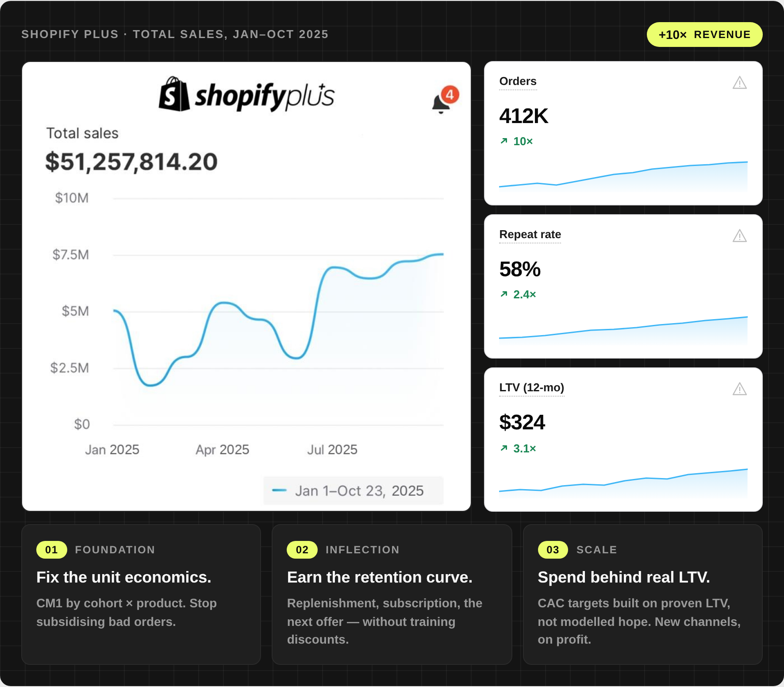
Task: Click the warning triangle on Repeat rate card
Action: [739, 236]
